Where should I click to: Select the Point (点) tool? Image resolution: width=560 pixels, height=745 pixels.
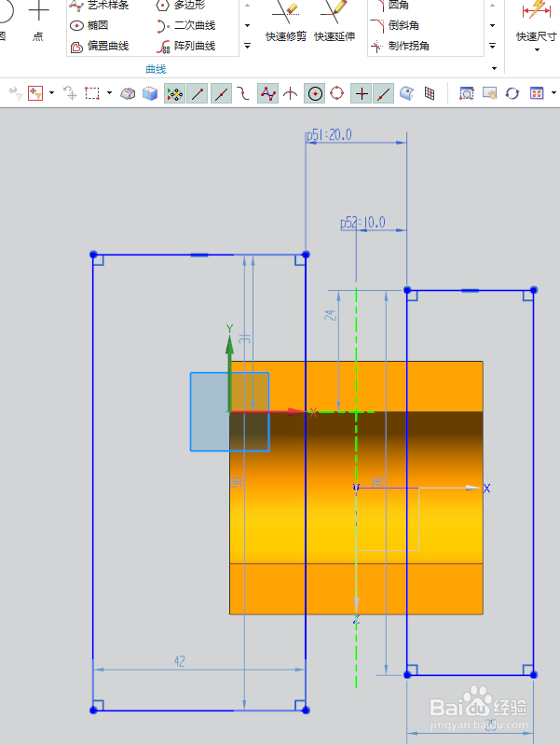[38, 21]
